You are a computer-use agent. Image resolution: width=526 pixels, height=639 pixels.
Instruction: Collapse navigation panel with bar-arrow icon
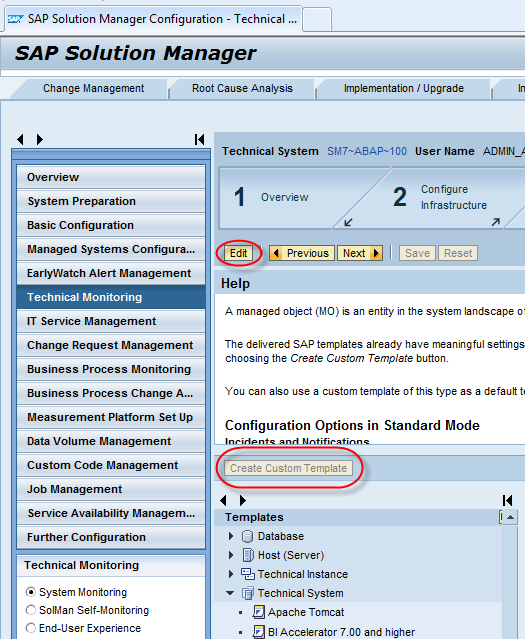click(x=199, y=139)
